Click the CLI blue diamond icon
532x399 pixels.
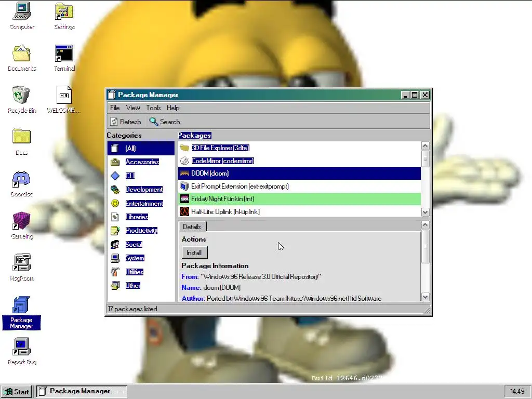(115, 176)
